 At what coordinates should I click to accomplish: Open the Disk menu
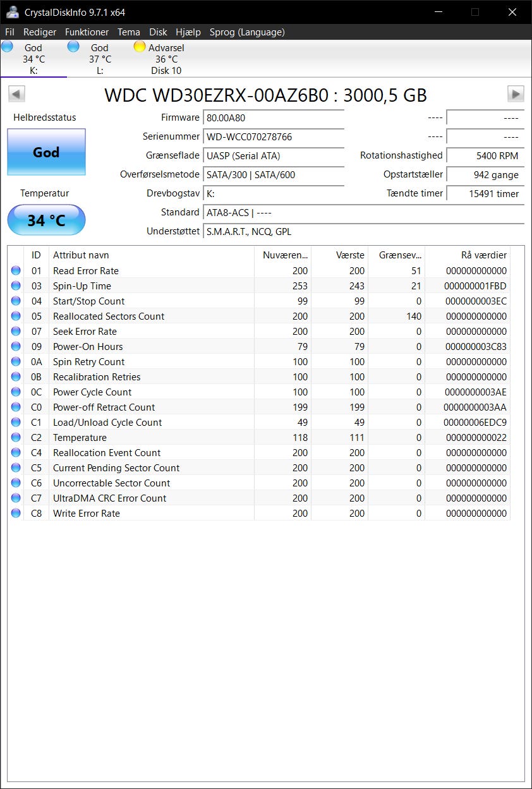pyautogui.click(x=158, y=32)
